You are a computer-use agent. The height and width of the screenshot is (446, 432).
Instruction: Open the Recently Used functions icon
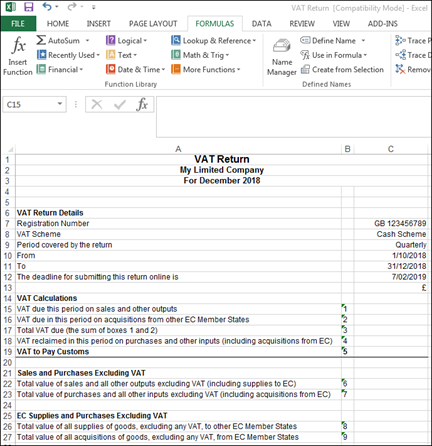[41, 55]
